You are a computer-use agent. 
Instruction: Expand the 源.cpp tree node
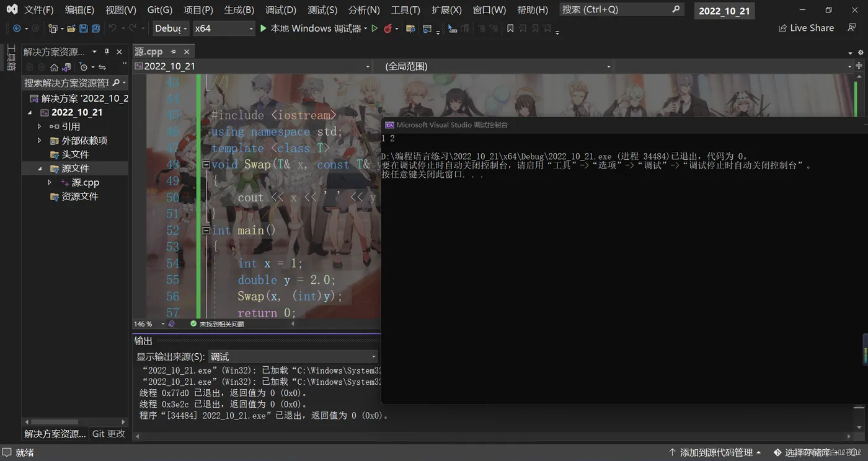(50, 183)
